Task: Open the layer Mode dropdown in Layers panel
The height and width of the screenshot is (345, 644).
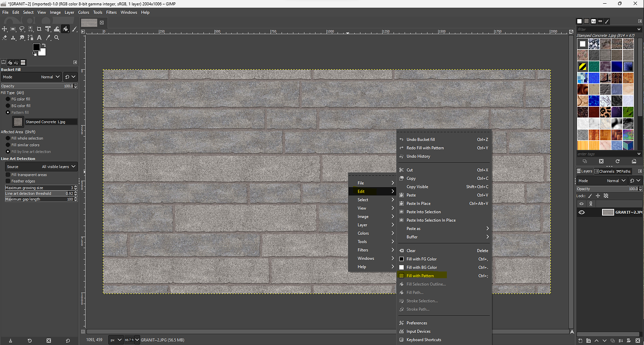Action: (602, 180)
